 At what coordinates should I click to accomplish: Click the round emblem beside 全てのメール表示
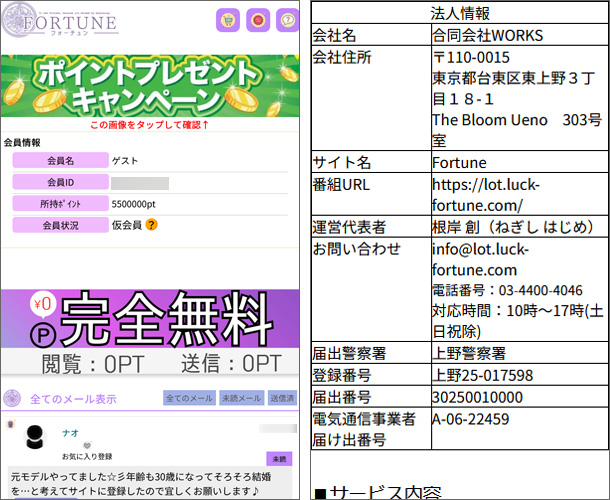coord(13,398)
